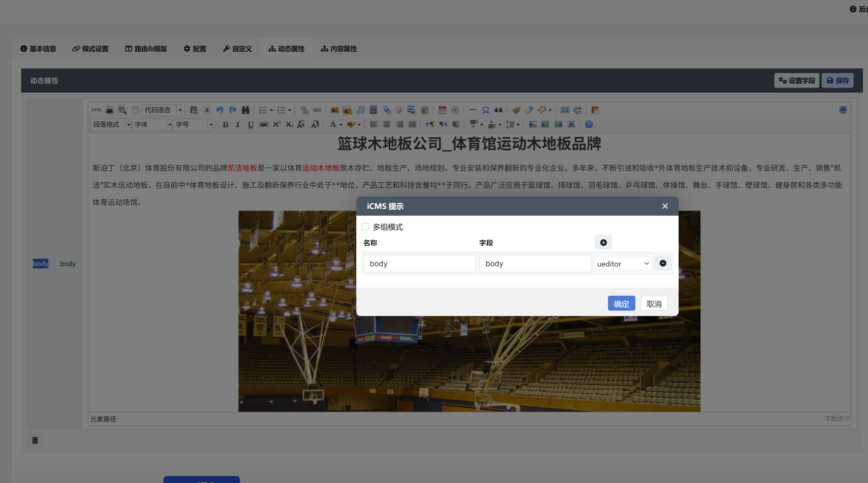Toggle bold formatting in editor
This screenshot has width=868, height=483.
(225, 124)
